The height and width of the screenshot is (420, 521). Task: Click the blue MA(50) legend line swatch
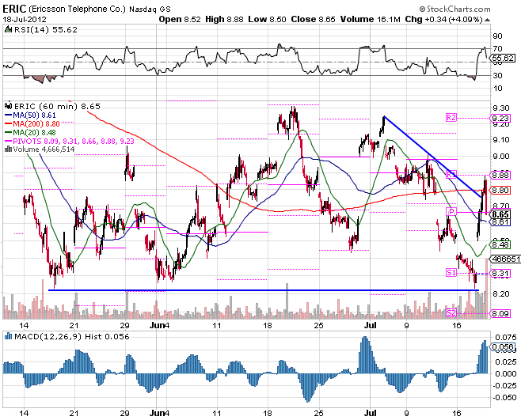tap(8, 115)
